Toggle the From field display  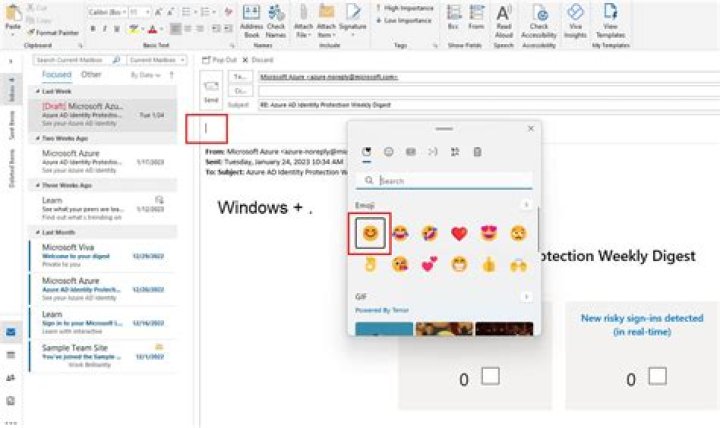476,17
